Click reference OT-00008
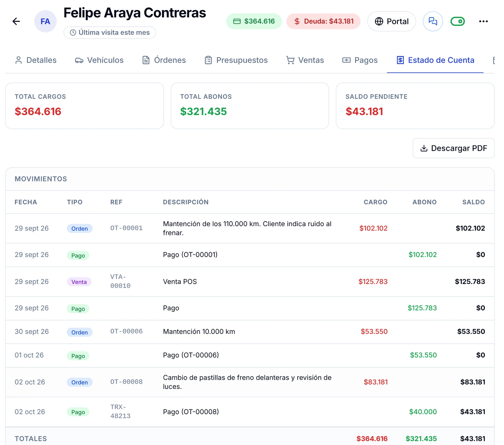This screenshot has width=504, height=445. tap(126, 382)
